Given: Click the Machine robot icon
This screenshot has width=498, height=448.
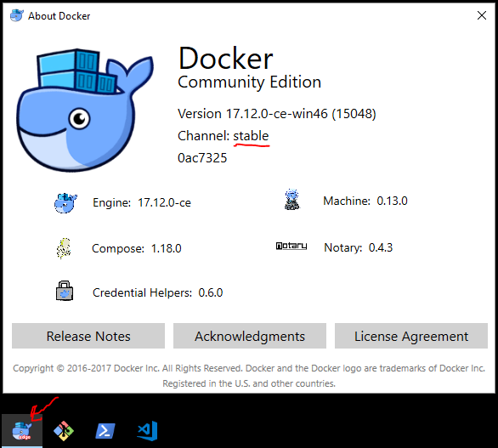Looking at the screenshot, I should (291, 200).
